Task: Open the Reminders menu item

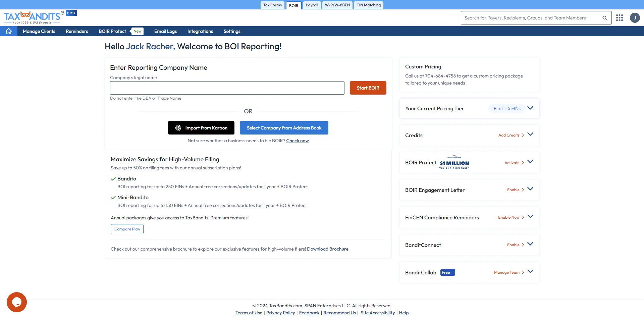Action: [x=77, y=31]
